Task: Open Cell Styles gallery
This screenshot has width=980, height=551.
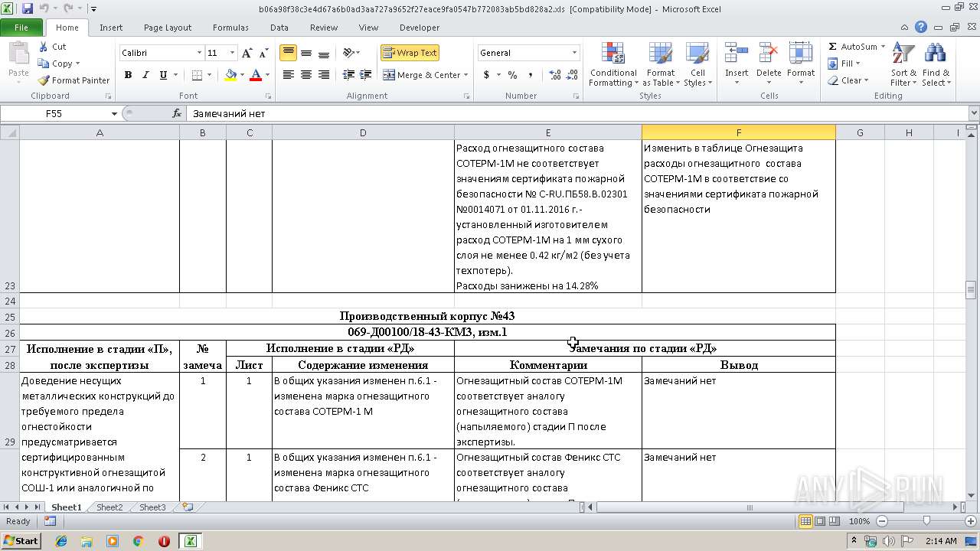Action: click(x=697, y=65)
